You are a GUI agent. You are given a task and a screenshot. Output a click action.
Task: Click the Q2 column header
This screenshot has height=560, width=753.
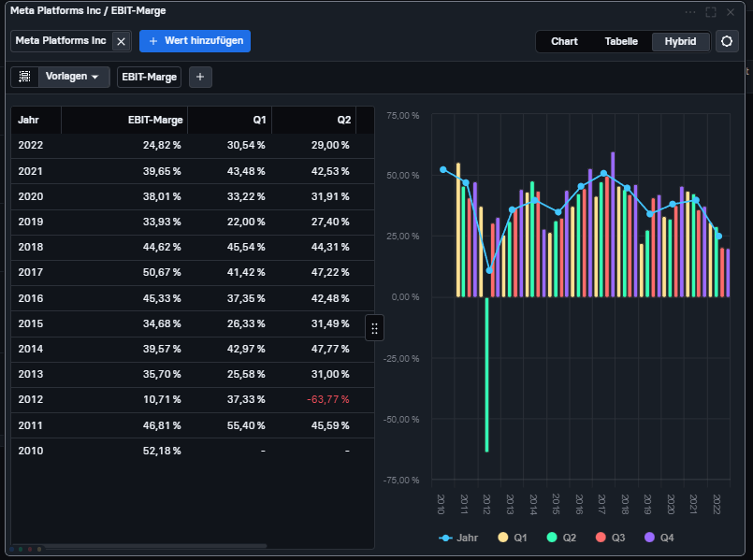[x=313, y=120]
